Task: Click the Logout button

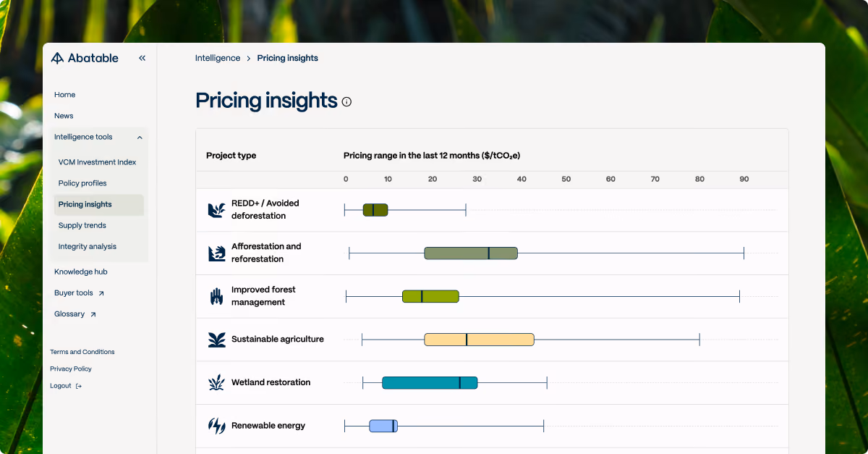Action: point(66,386)
